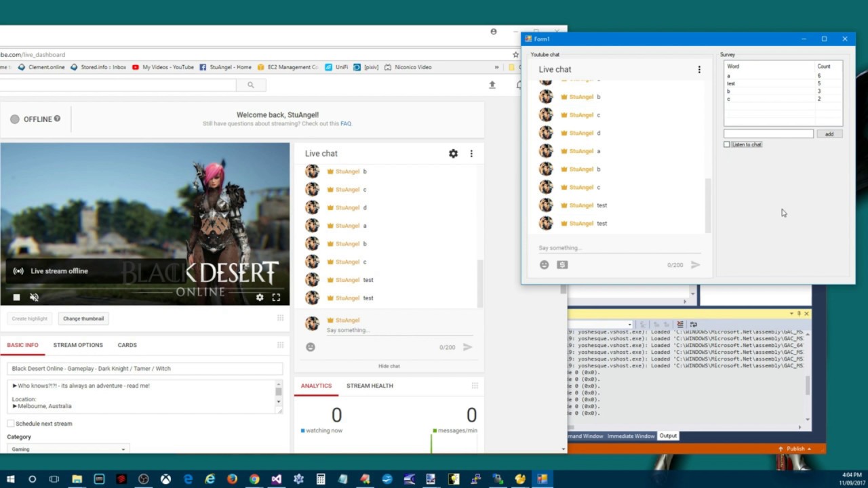
Task: Open the Niconico Video bookmark
Action: coord(408,67)
